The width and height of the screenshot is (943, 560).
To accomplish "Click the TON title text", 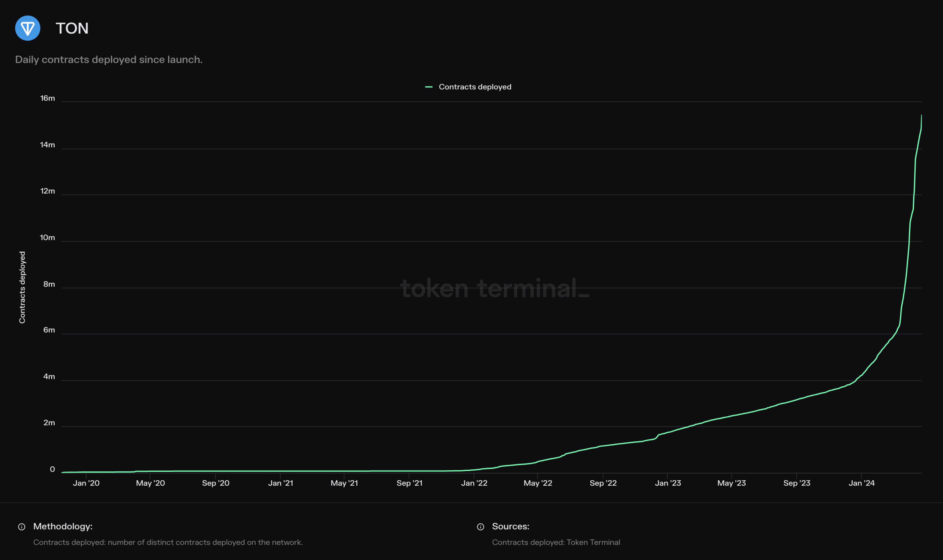I will [72, 28].
